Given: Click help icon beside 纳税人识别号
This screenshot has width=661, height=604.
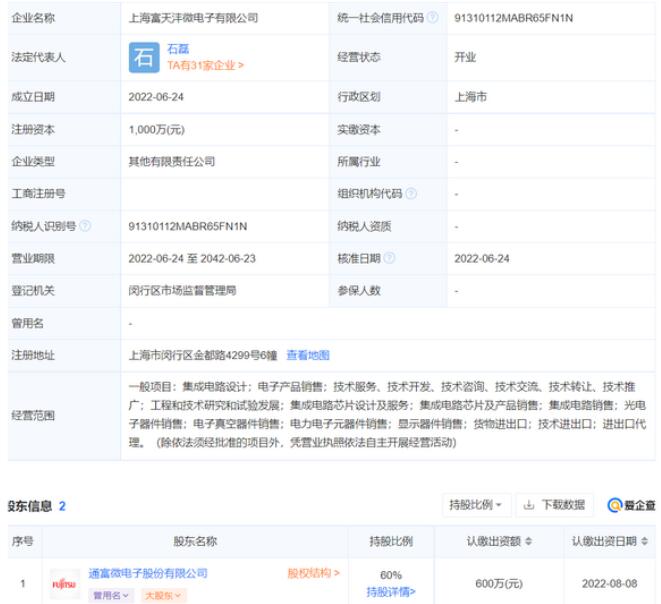Looking at the screenshot, I should [x=85, y=226].
